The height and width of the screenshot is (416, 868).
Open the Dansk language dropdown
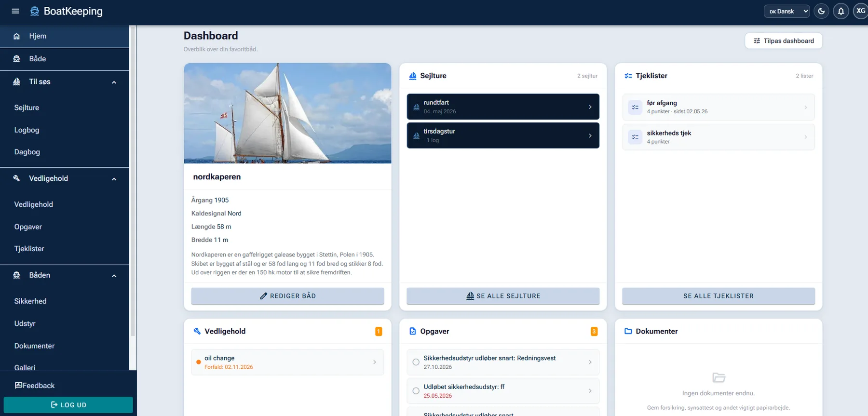pyautogui.click(x=787, y=11)
